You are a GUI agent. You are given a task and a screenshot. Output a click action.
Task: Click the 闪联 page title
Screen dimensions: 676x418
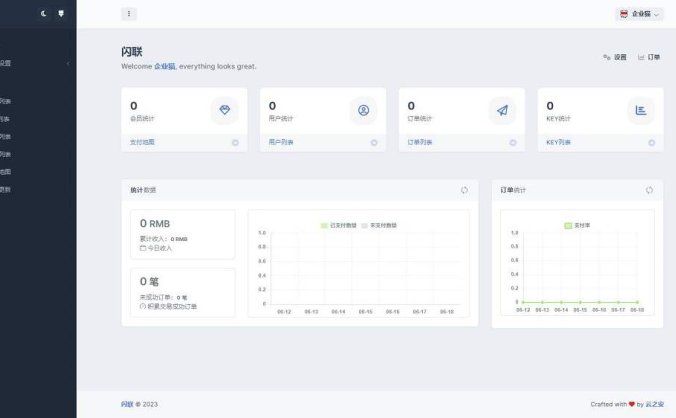(132, 52)
